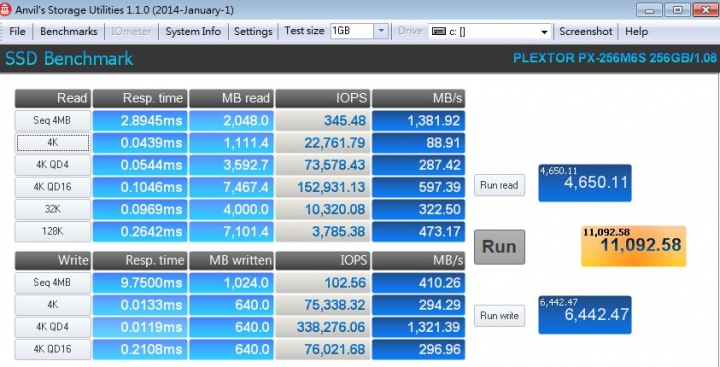Screen dimensions: 720x367
Task: Click the 7,467.4 MB read cell
Action: click(231, 187)
